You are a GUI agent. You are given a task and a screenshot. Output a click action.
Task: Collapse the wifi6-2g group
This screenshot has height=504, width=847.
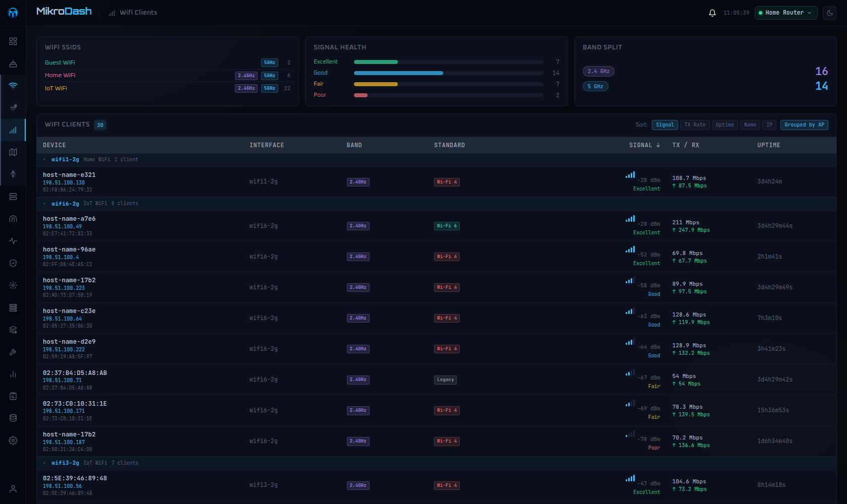click(x=65, y=204)
